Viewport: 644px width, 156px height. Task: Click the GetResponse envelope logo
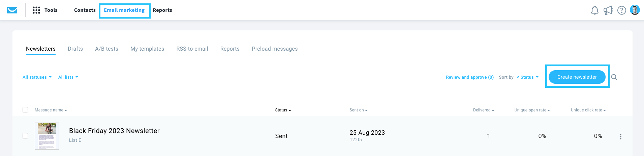click(x=12, y=10)
